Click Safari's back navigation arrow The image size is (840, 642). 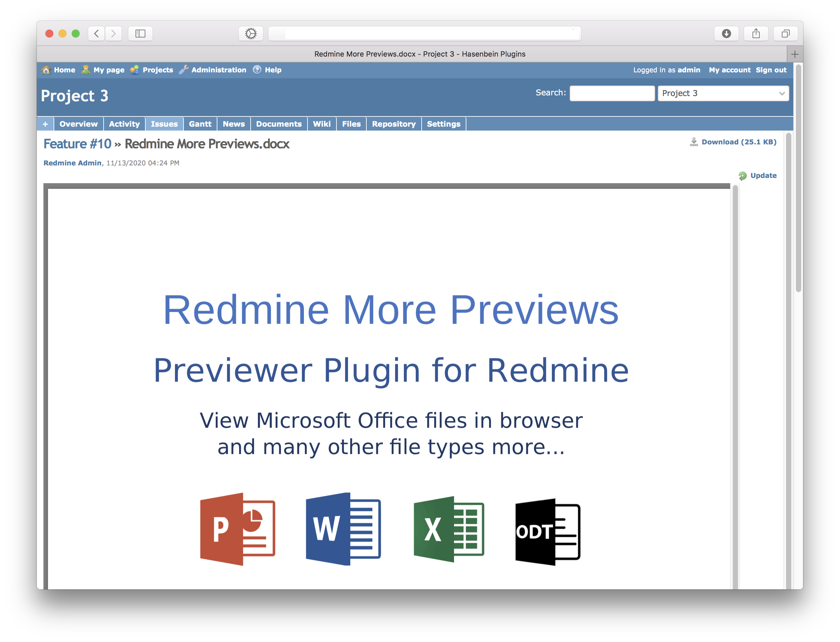[97, 34]
